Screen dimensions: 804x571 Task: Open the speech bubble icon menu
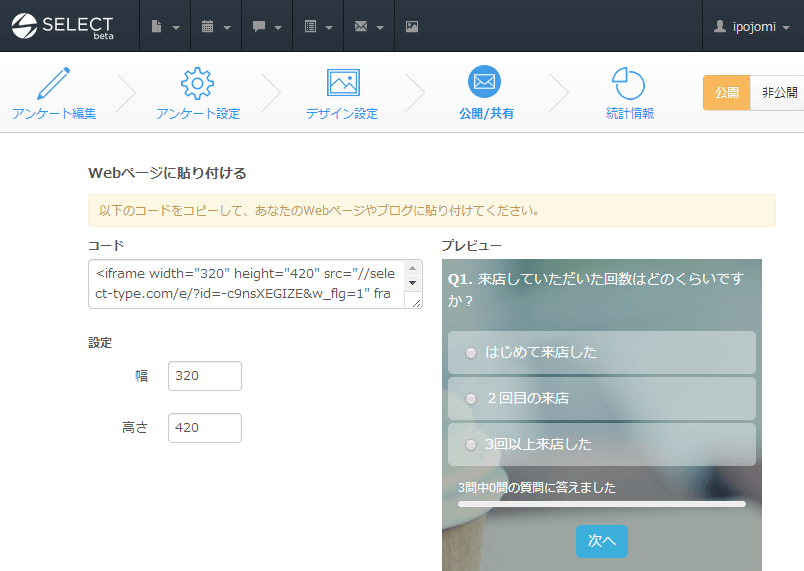tap(266, 26)
